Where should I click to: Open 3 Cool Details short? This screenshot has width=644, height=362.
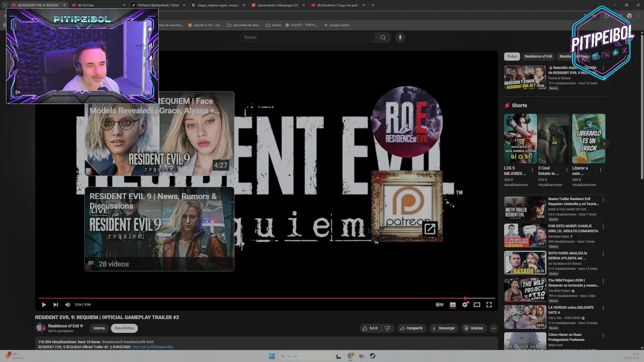click(554, 138)
